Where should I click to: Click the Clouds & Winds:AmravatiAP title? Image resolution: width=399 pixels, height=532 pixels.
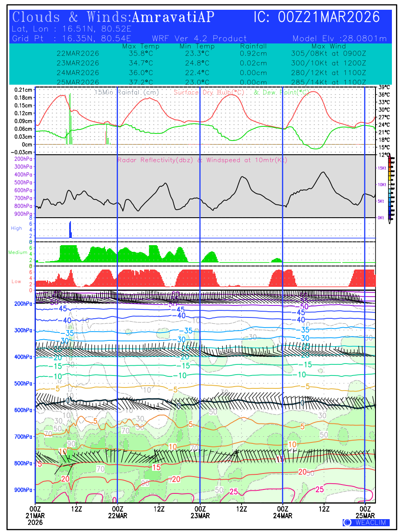(x=113, y=17)
